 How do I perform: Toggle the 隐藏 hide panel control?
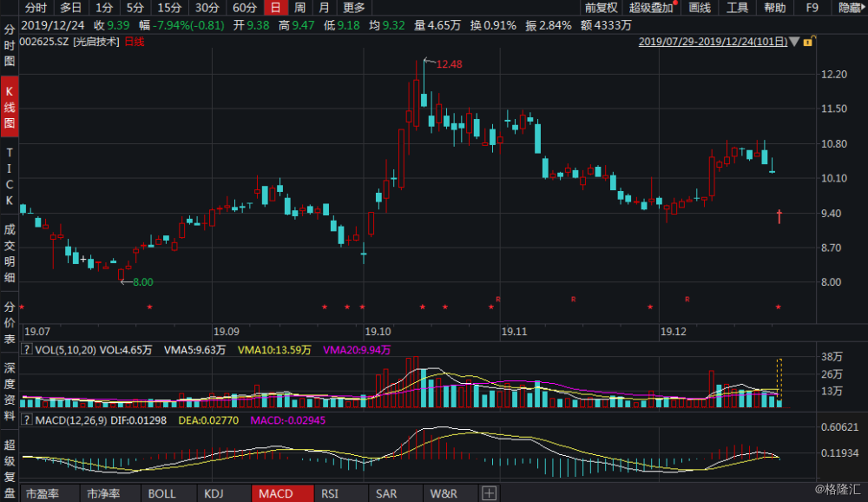coord(850,8)
